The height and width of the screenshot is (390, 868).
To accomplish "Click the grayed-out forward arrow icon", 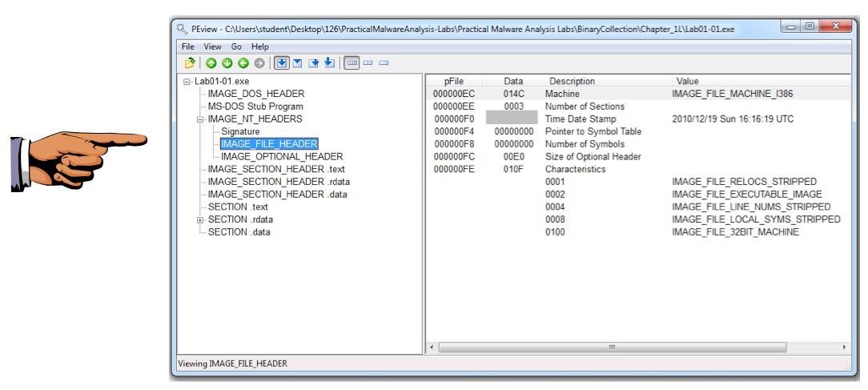I will tap(259, 62).
